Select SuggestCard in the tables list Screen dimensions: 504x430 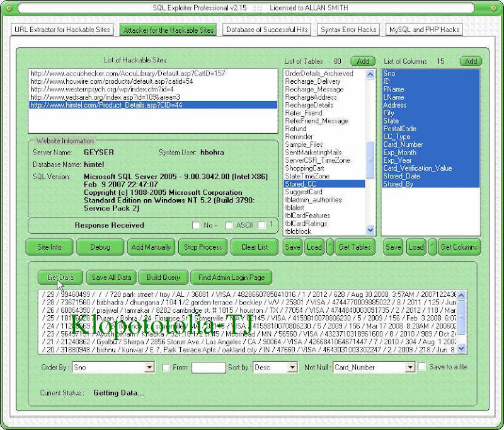[324, 192]
